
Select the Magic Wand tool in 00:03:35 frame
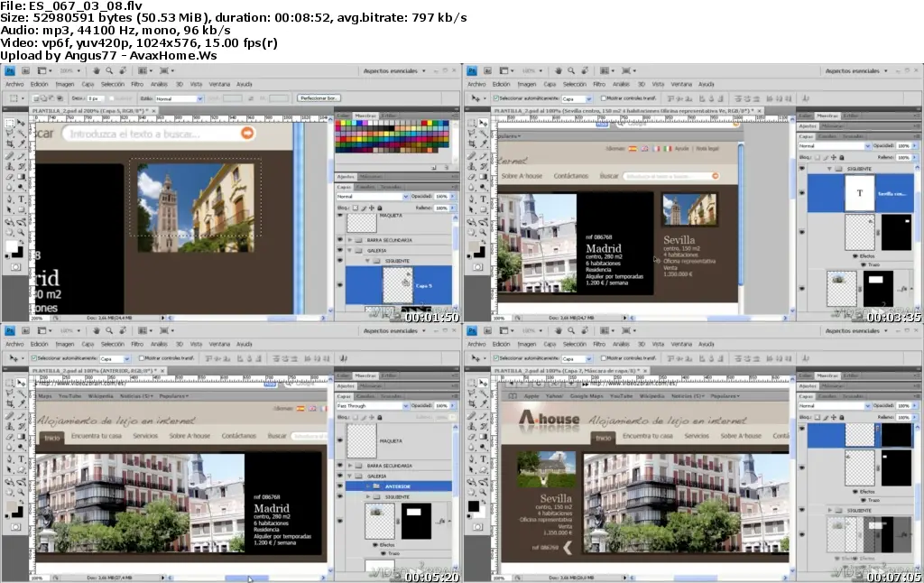[x=484, y=134]
